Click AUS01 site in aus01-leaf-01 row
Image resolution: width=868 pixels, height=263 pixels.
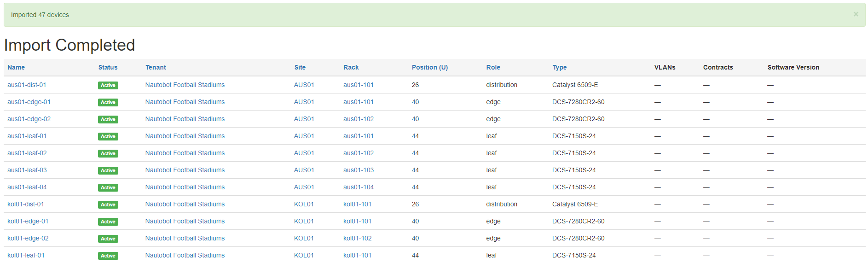pyautogui.click(x=304, y=136)
